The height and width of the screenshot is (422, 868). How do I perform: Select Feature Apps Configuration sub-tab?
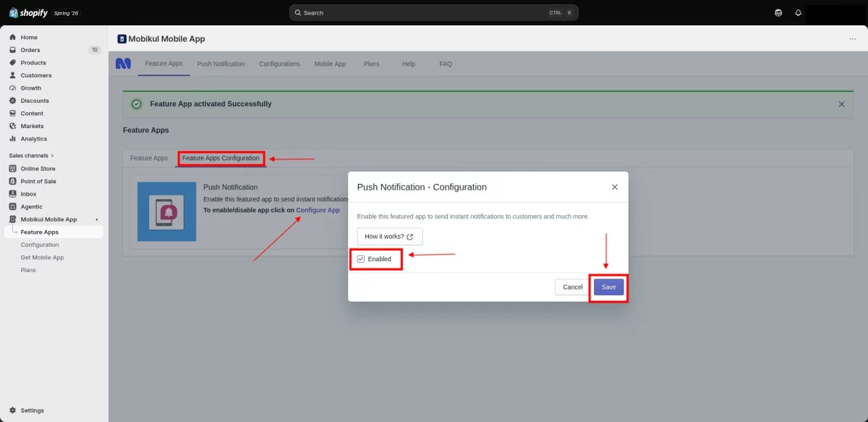coord(221,158)
